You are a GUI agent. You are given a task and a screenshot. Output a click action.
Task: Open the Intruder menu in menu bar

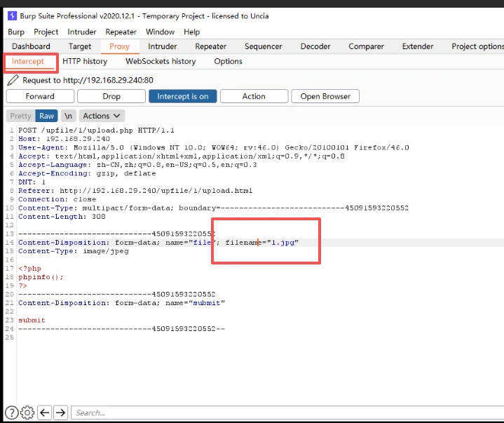82,32
